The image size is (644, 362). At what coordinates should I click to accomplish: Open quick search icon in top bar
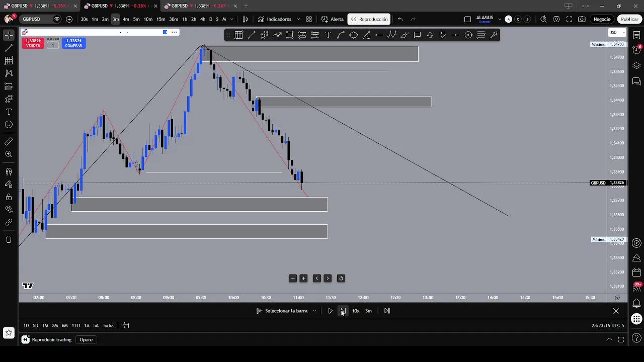pos(543,19)
